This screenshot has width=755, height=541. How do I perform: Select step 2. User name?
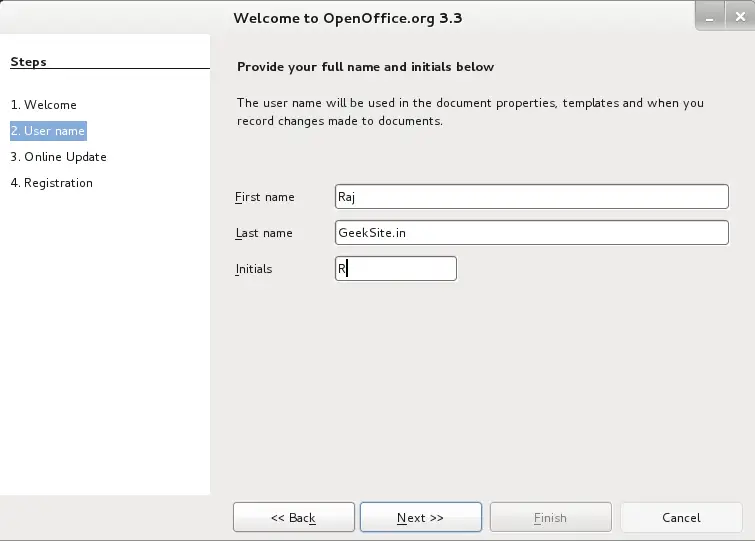[x=48, y=131]
